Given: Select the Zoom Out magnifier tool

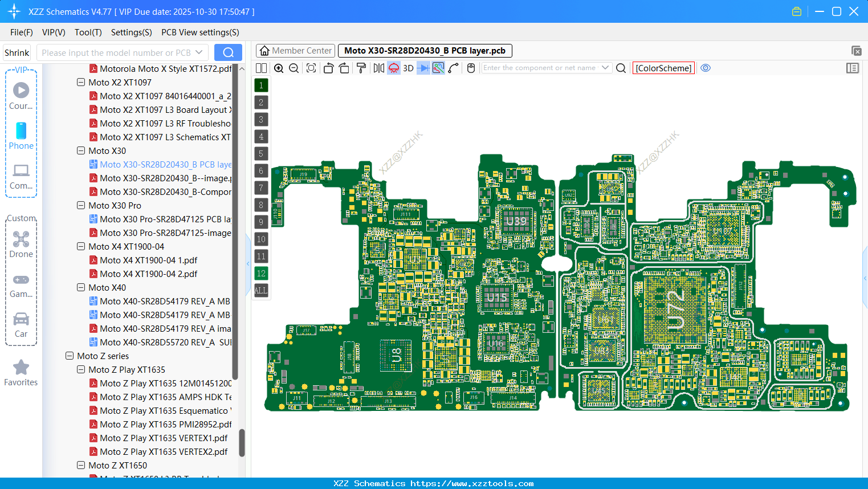Looking at the screenshot, I should (294, 68).
